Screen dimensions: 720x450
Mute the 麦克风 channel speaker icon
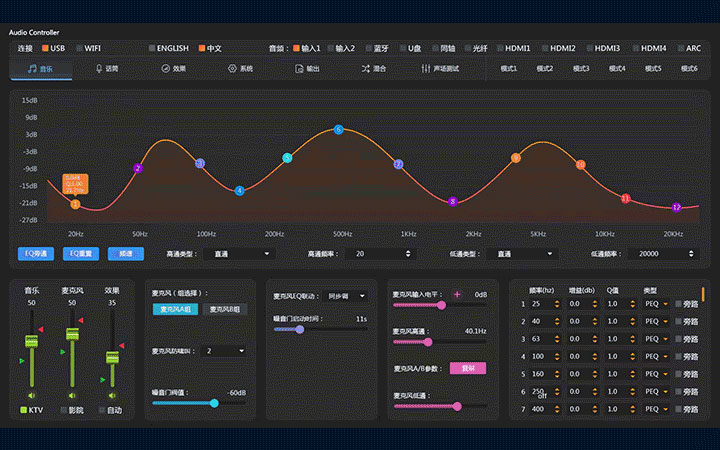72,395
